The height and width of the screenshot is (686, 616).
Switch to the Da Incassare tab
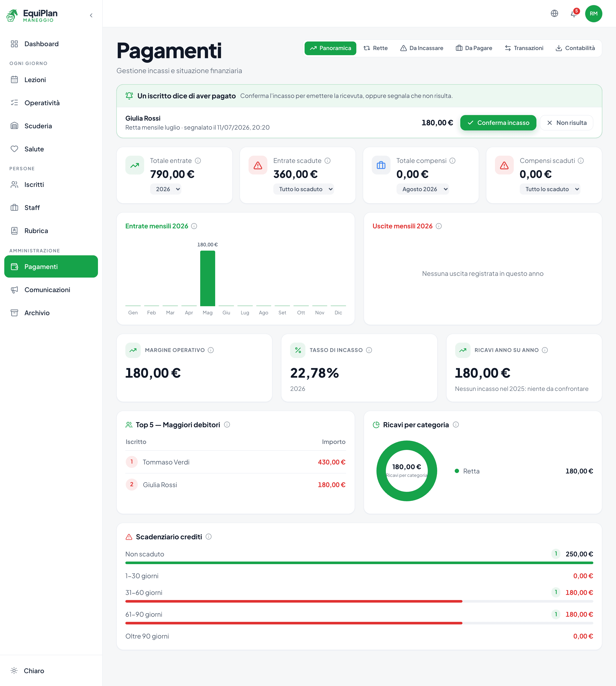click(422, 48)
